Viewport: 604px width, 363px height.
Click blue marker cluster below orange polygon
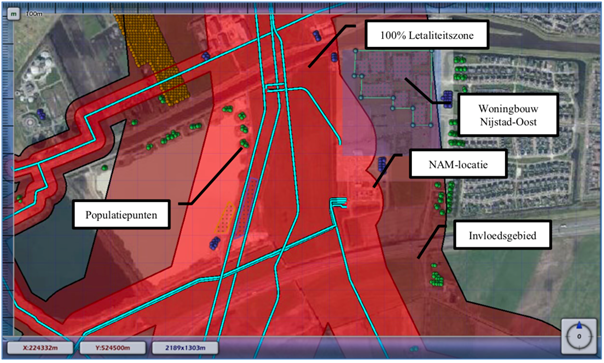pyautogui.click(x=215, y=243)
